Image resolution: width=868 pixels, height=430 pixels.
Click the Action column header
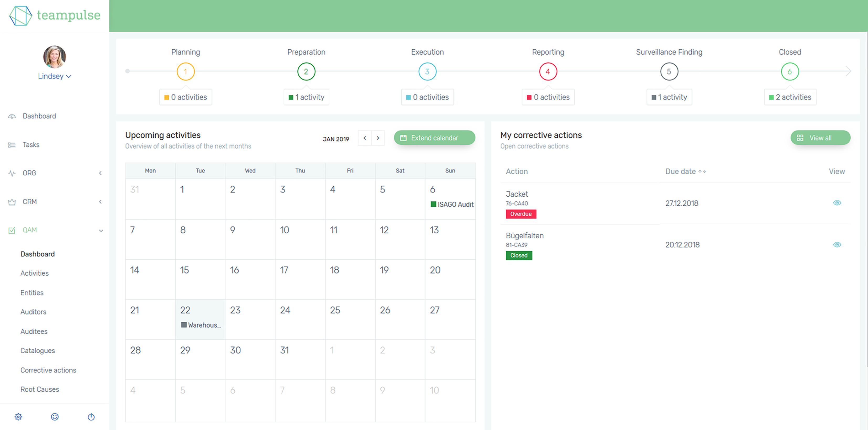[x=517, y=171]
